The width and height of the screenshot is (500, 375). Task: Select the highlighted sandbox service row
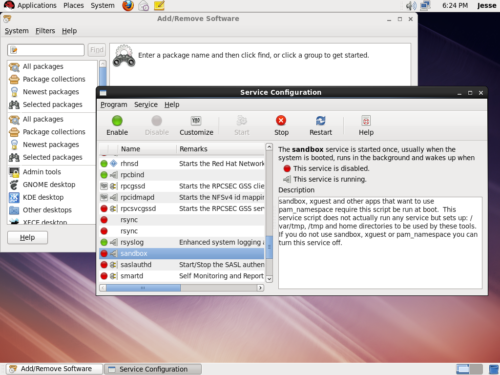click(182, 254)
